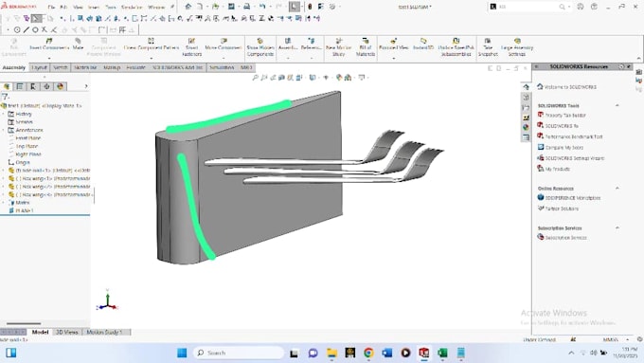
Task: Collapse the Online Resources section
Action: [617, 189]
